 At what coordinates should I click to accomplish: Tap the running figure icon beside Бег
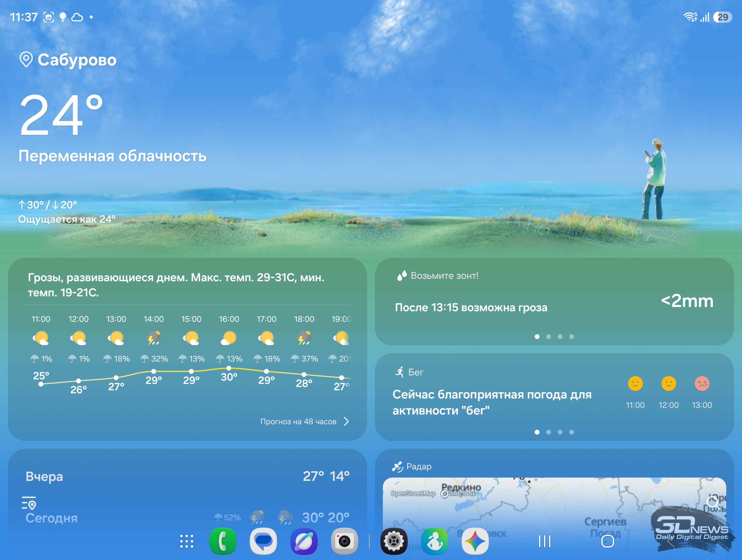coord(399,372)
